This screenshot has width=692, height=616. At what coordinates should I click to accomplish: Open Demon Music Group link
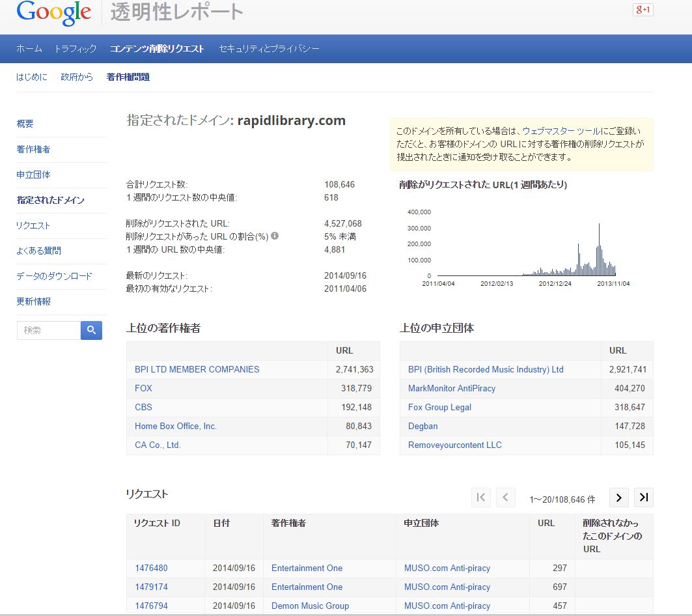point(310,606)
